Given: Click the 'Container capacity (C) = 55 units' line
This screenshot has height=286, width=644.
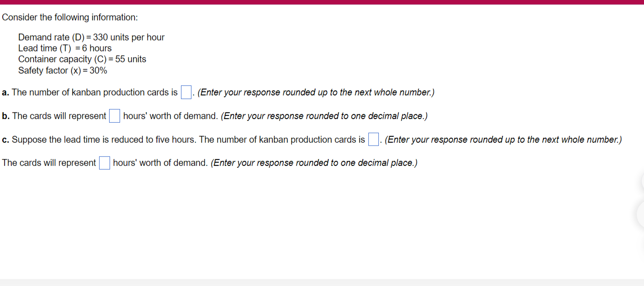Looking at the screenshot, I should (x=82, y=59).
